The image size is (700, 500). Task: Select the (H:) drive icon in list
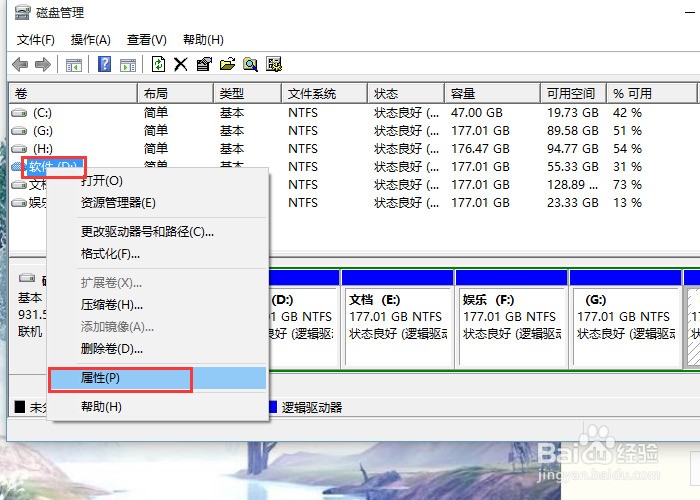click(19, 149)
